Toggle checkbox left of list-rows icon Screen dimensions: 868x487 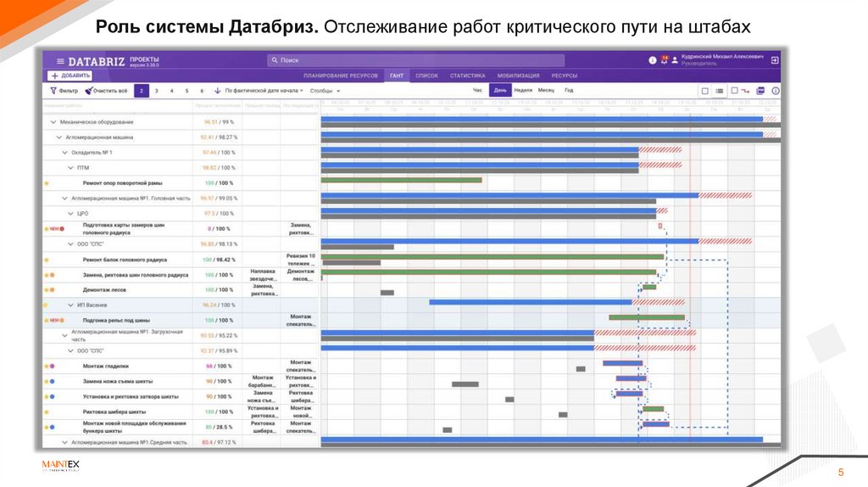coord(704,91)
